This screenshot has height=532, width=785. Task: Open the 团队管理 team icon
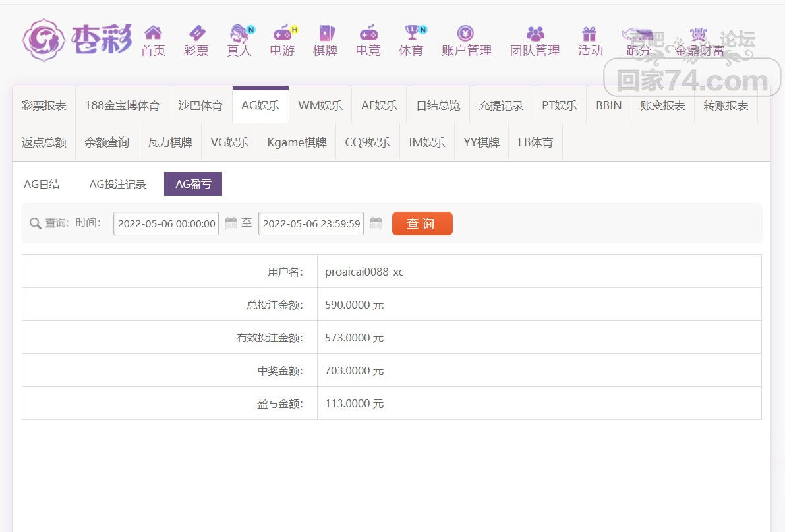click(535, 33)
